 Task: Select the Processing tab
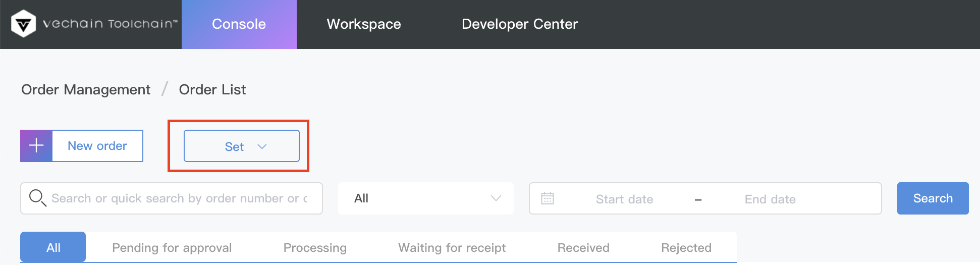pyautogui.click(x=315, y=247)
